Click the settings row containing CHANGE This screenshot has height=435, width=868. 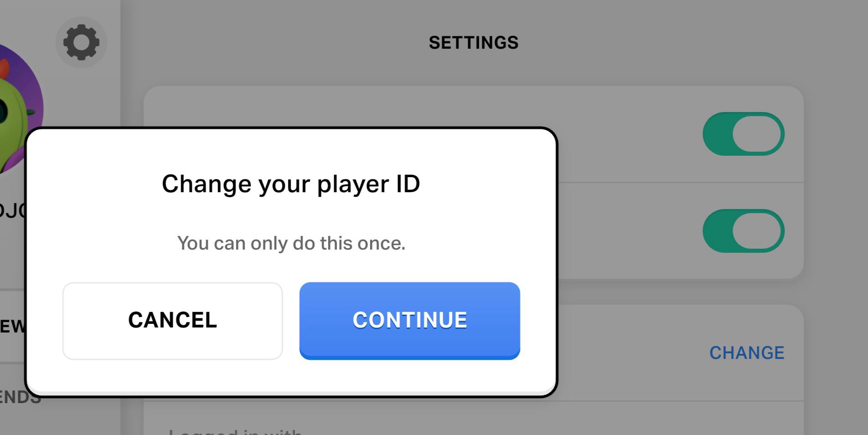click(x=681, y=353)
